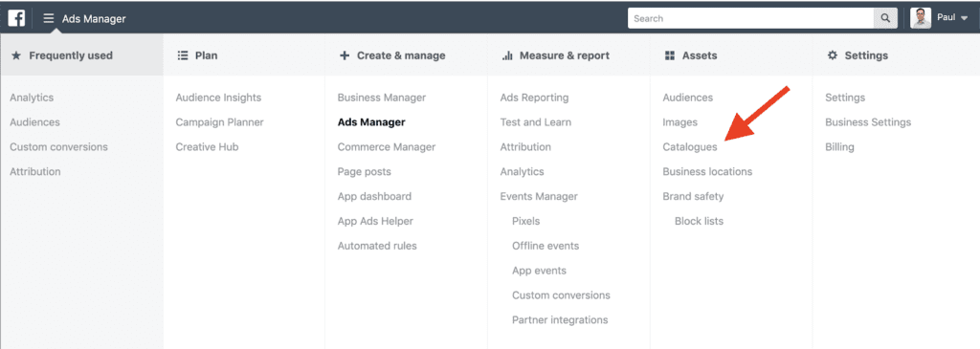Open Block lists under Brand safety
The width and height of the screenshot is (980, 349).
click(699, 221)
